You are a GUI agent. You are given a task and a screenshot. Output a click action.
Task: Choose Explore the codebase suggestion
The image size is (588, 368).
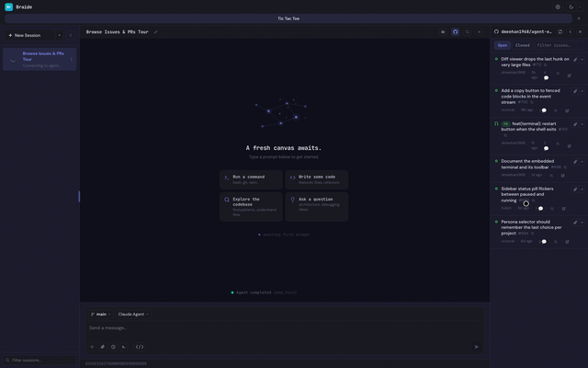click(x=251, y=206)
